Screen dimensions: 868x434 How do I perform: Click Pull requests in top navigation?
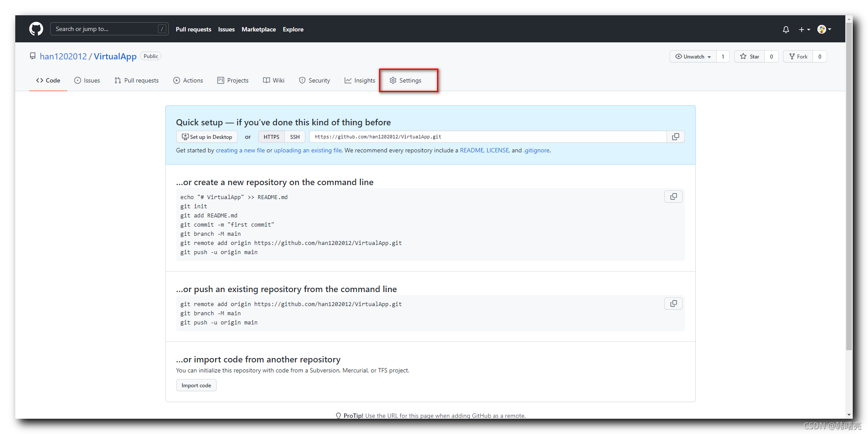point(193,29)
